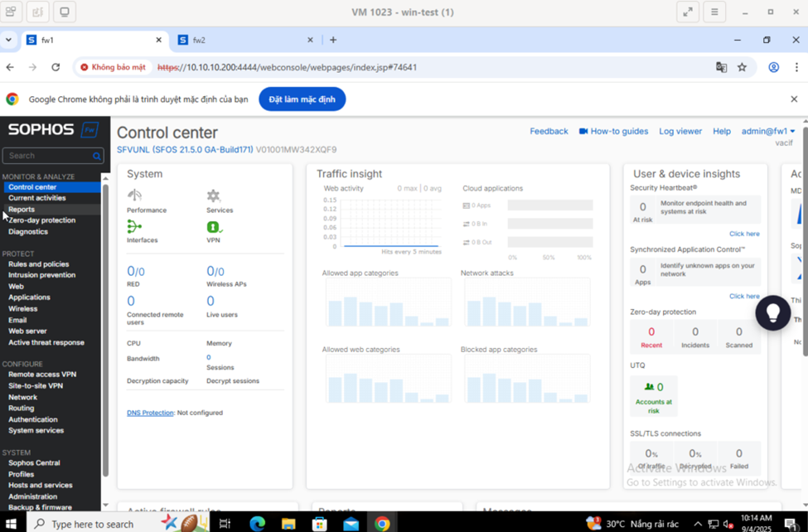Open the Services gear icon
808x532 pixels.
(213, 196)
